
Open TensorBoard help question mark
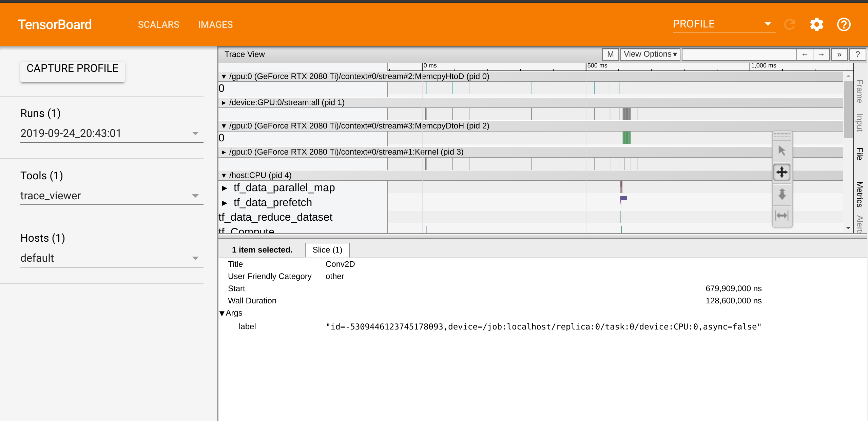(844, 24)
